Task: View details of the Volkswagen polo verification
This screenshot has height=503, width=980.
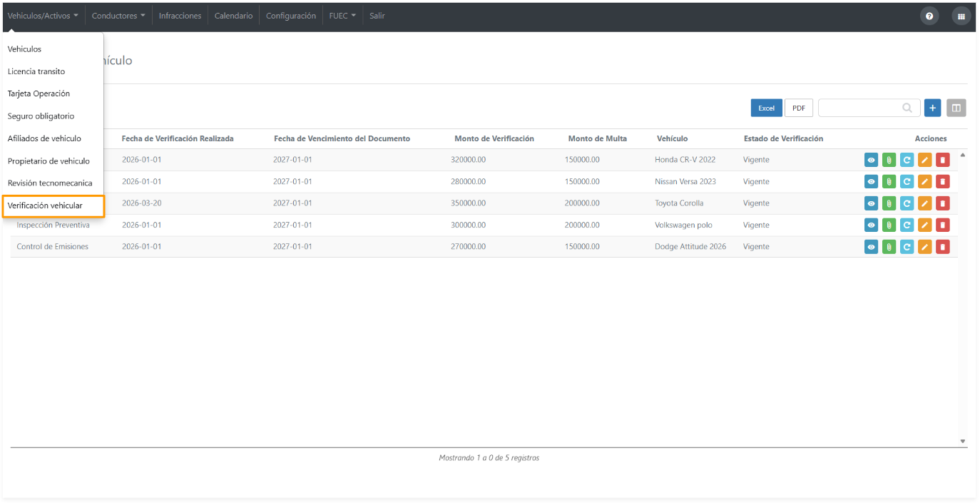Action: click(871, 225)
